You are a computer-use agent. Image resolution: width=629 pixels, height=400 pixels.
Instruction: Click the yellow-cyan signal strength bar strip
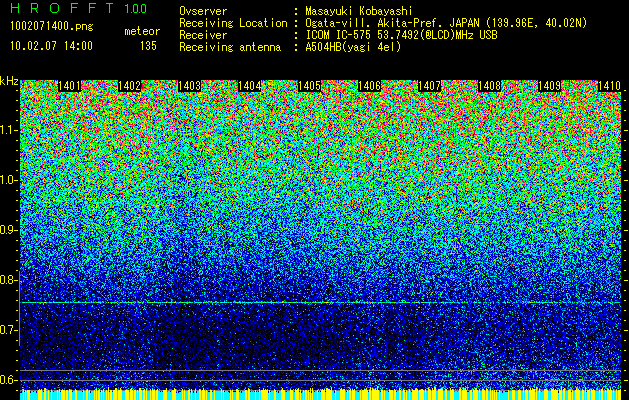[x=320, y=394]
